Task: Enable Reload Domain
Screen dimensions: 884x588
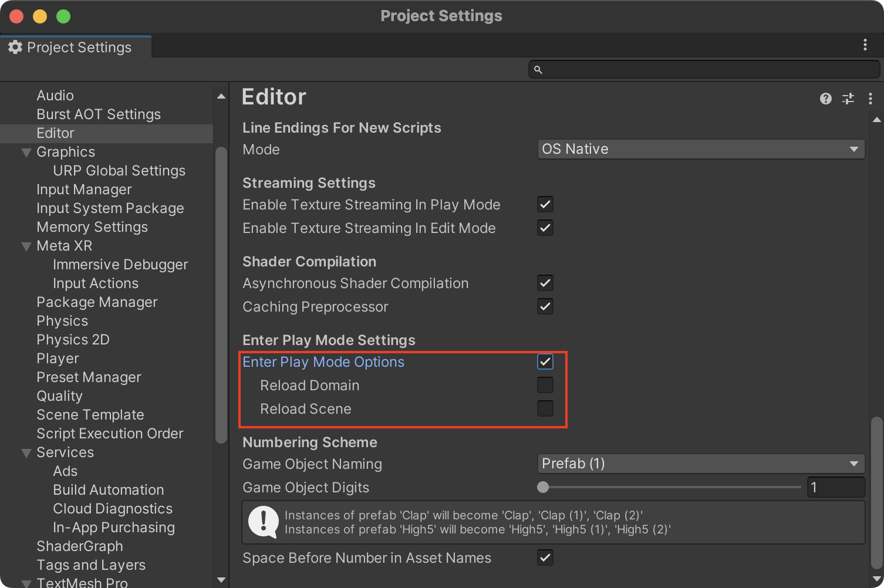Action: 545,385
